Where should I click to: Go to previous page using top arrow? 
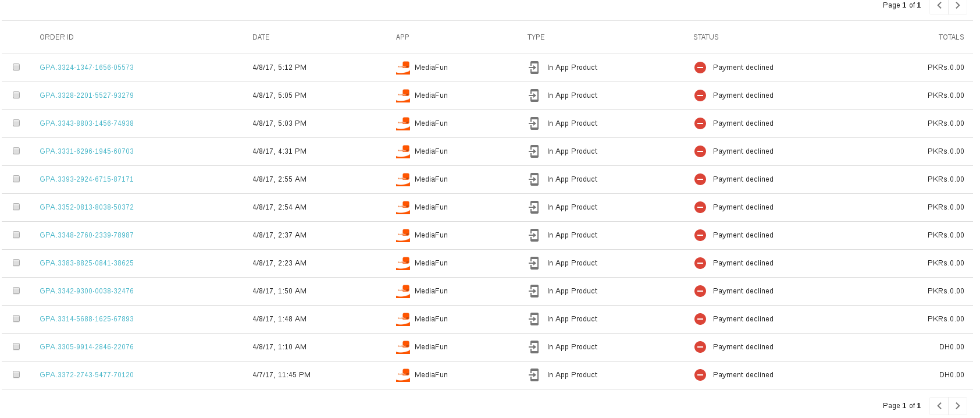(939, 5)
